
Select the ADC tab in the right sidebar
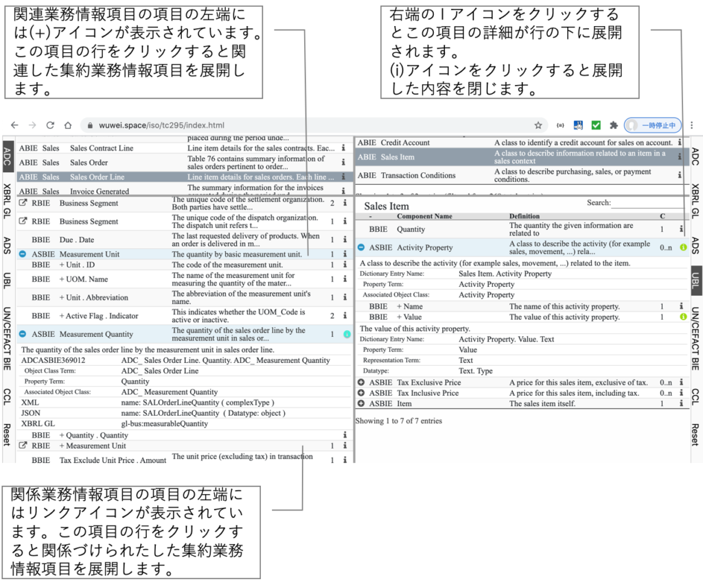[x=695, y=156]
